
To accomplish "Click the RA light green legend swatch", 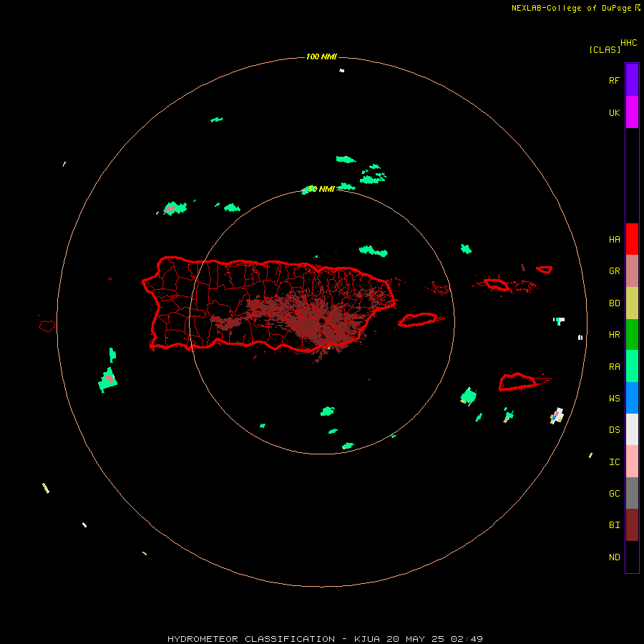I will click(632, 366).
